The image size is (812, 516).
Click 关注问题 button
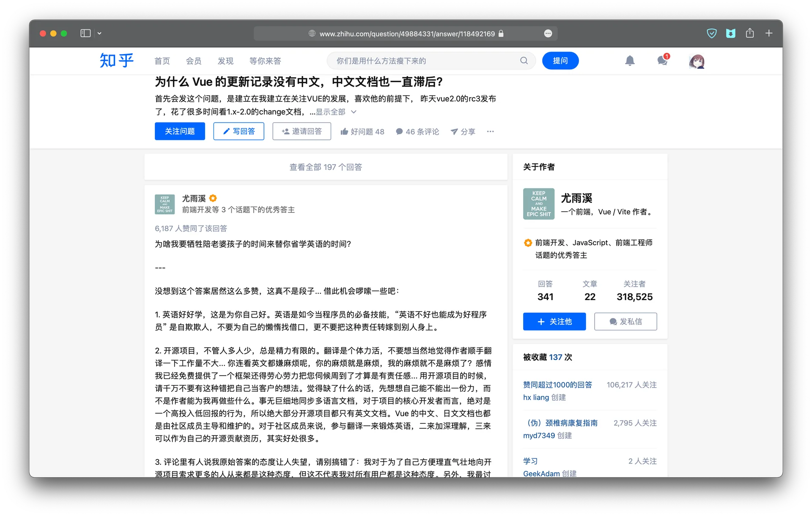pos(180,131)
